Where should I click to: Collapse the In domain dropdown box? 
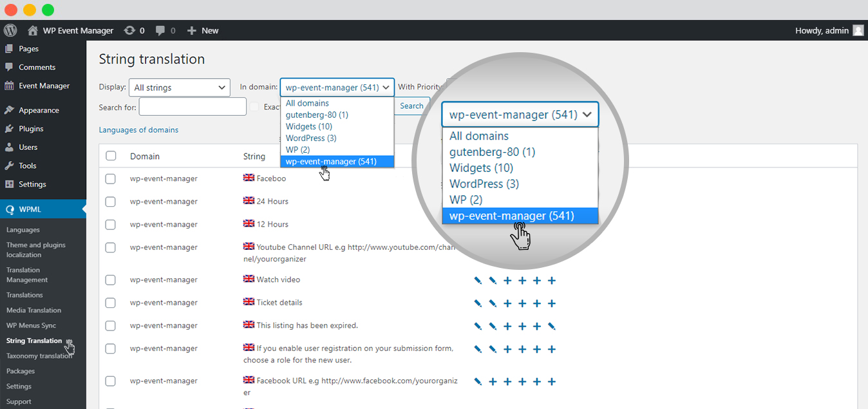tap(337, 88)
